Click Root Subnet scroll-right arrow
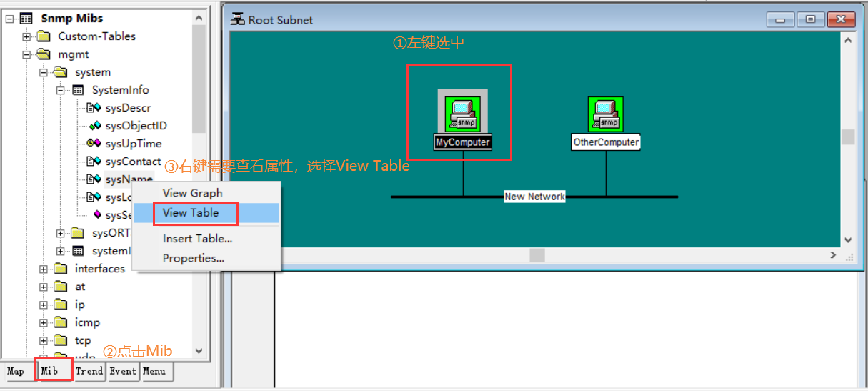The image size is (868, 391). 833,255
